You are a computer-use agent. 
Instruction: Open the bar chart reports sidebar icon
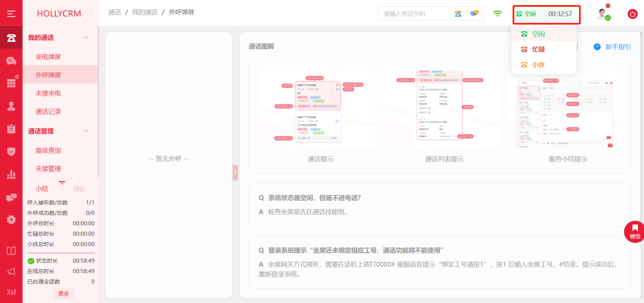tap(11, 174)
